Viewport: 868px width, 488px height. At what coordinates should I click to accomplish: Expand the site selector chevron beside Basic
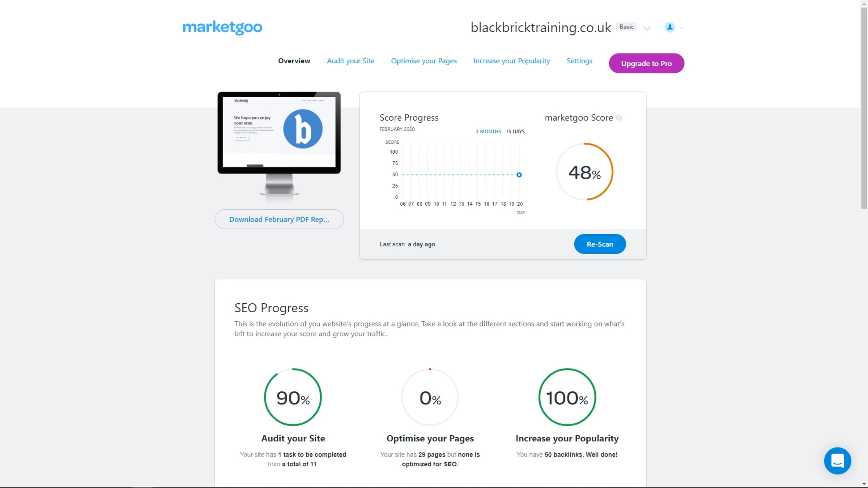tap(647, 29)
